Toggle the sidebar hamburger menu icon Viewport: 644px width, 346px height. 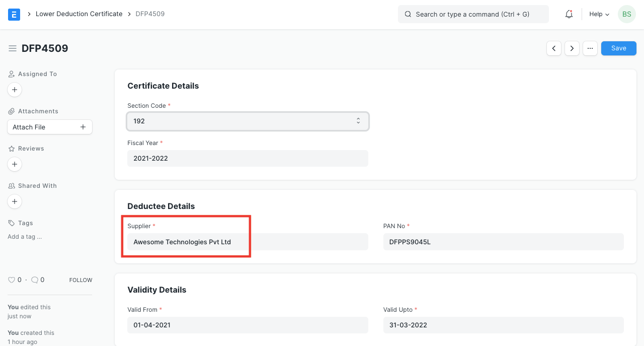(x=13, y=48)
